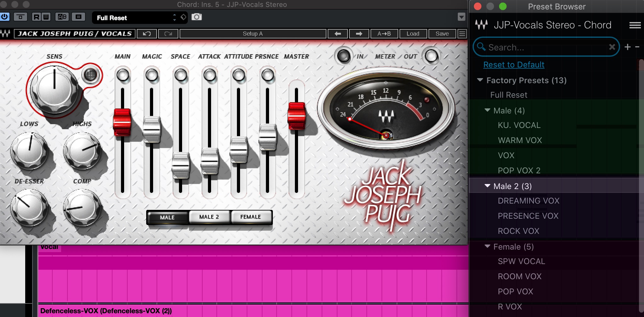Click the Waves redo arrow button
644x317 pixels.
pyautogui.click(x=168, y=34)
